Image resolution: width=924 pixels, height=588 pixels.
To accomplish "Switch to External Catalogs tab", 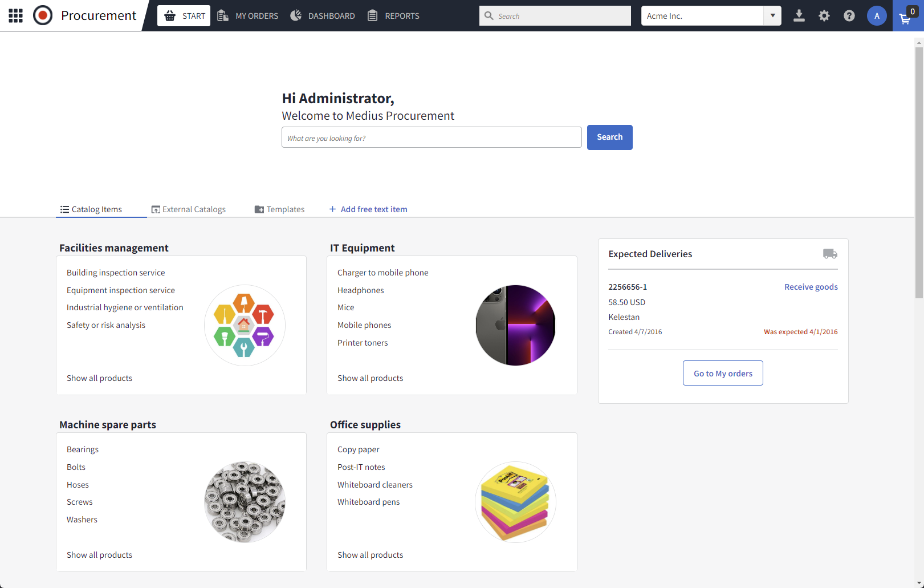I will (x=189, y=209).
